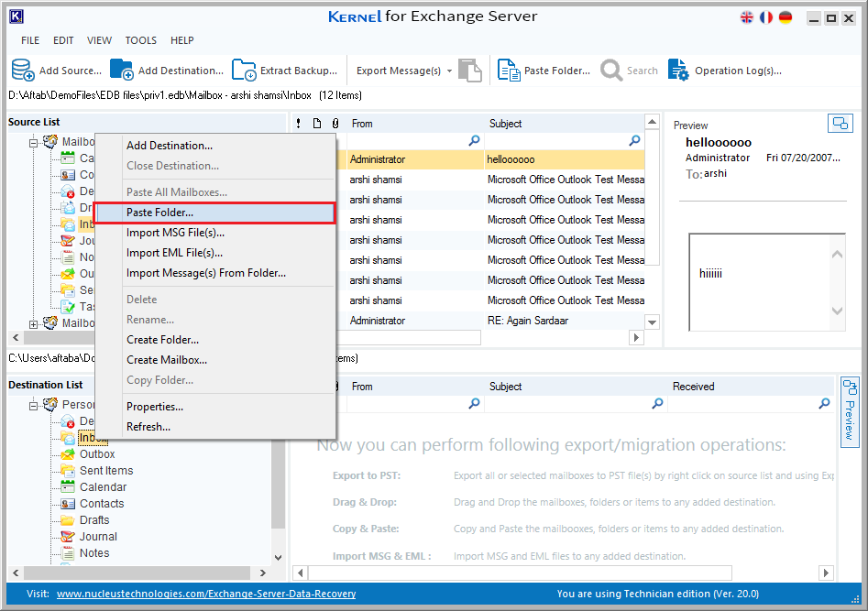Click the destination From filter search icon

tap(474, 403)
